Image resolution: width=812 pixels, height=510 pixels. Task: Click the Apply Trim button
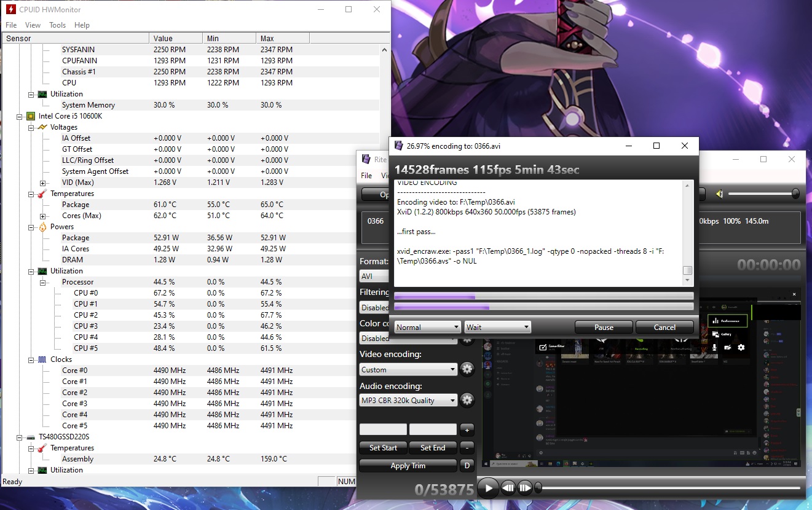pyautogui.click(x=408, y=465)
